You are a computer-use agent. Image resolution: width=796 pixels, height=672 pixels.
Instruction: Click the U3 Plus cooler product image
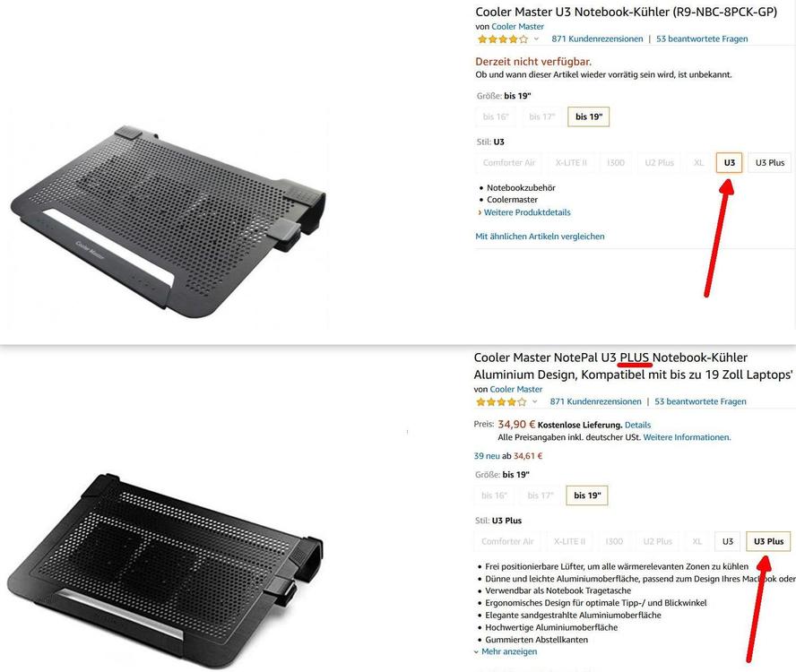165,569
